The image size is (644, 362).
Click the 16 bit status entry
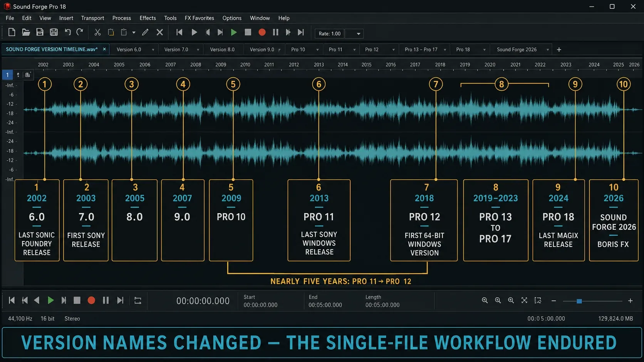point(48,319)
